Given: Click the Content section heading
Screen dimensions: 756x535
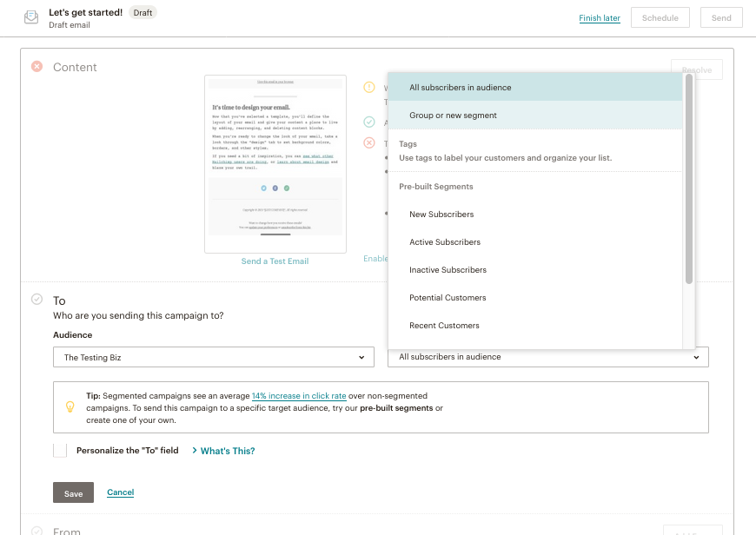Looking at the screenshot, I should [x=75, y=67].
